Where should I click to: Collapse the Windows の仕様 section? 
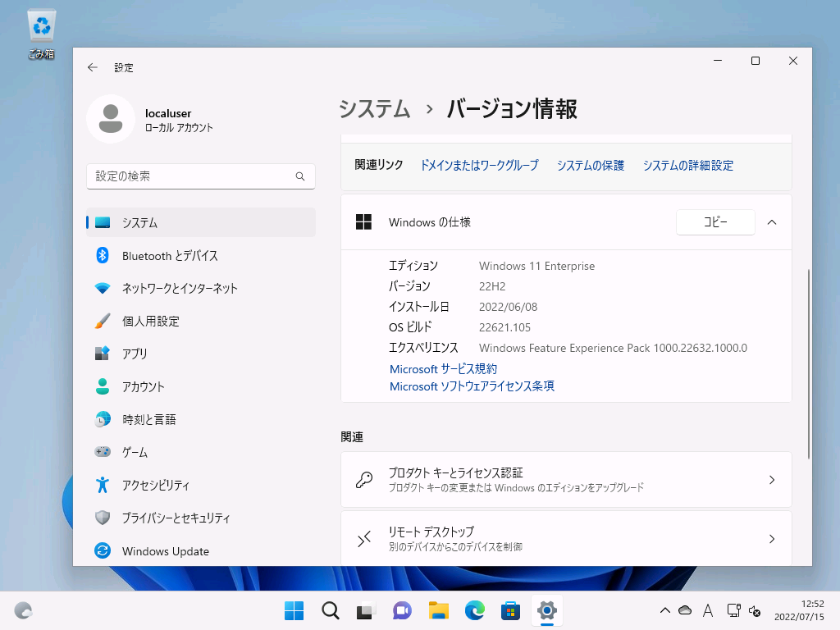pos(772,222)
